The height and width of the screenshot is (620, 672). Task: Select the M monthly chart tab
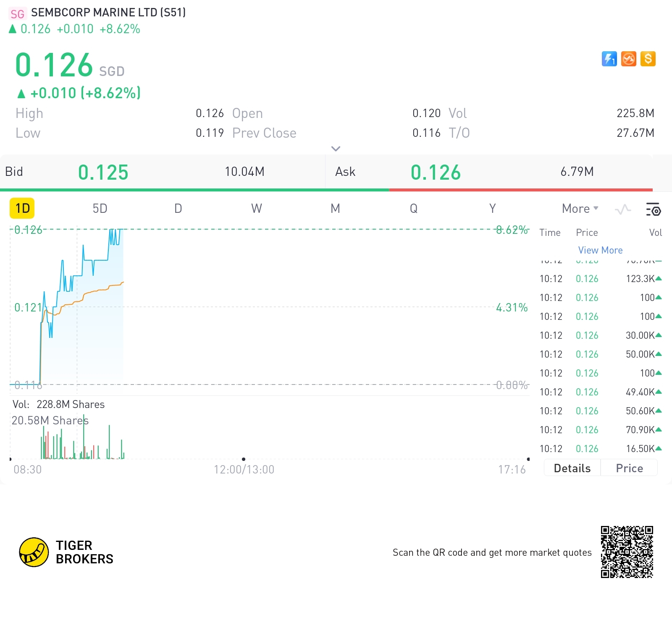[335, 209]
